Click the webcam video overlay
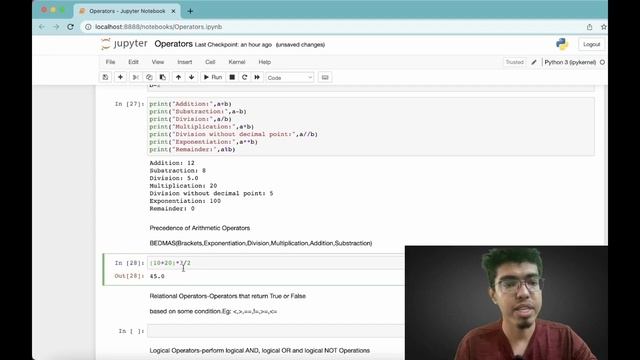This screenshot has width=640, height=360. (506, 303)
